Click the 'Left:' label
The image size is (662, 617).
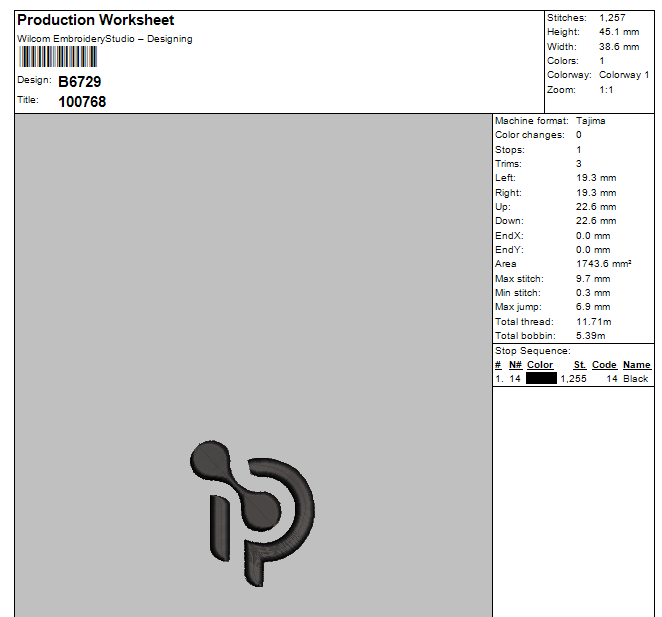click(505, 178)
